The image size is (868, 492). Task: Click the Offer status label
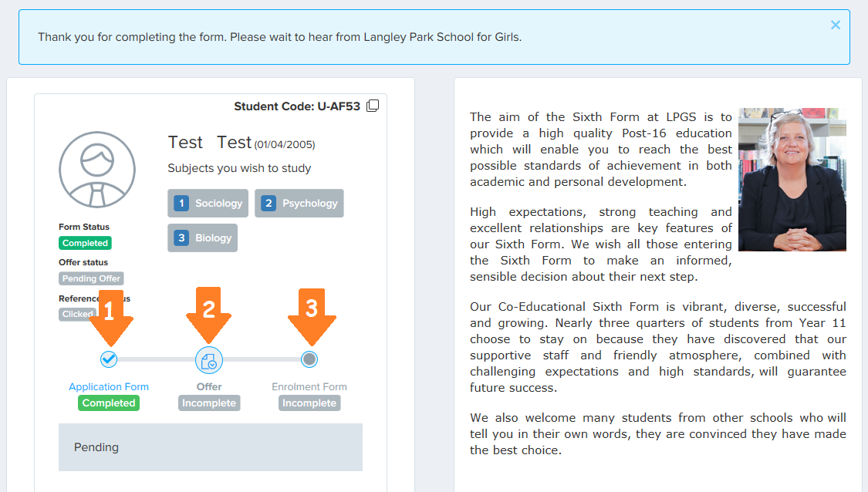(x=83, y=262)
